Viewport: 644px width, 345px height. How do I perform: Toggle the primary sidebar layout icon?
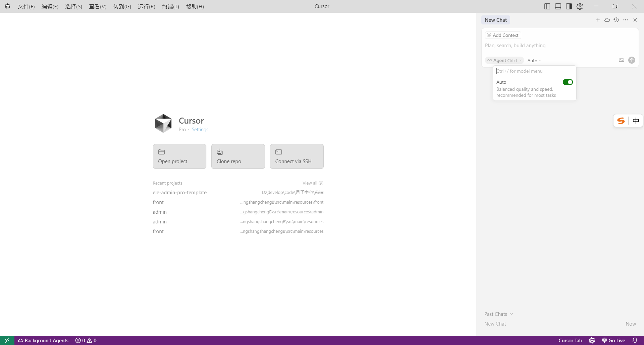(547, 6)
